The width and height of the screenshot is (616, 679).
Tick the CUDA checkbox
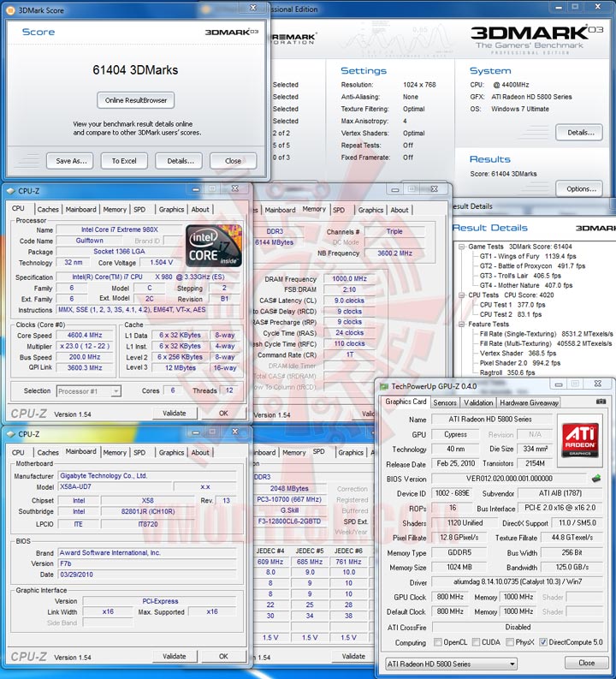pyautogui.click(x=476, y=642)
